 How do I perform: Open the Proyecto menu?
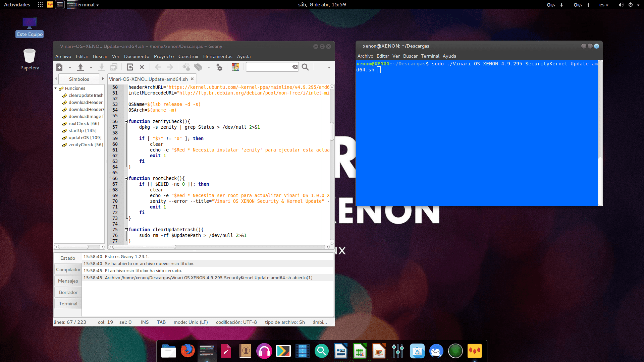pos(164,56)
